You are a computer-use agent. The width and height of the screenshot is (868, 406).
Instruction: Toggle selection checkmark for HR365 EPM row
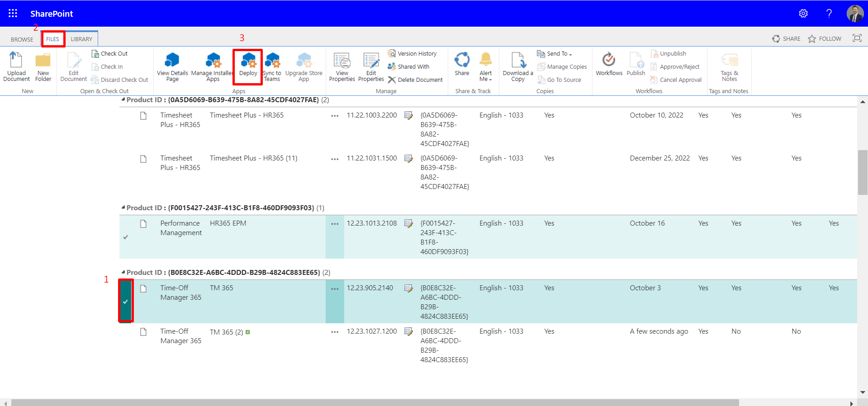pyautogui.click(x=125, y=237)
